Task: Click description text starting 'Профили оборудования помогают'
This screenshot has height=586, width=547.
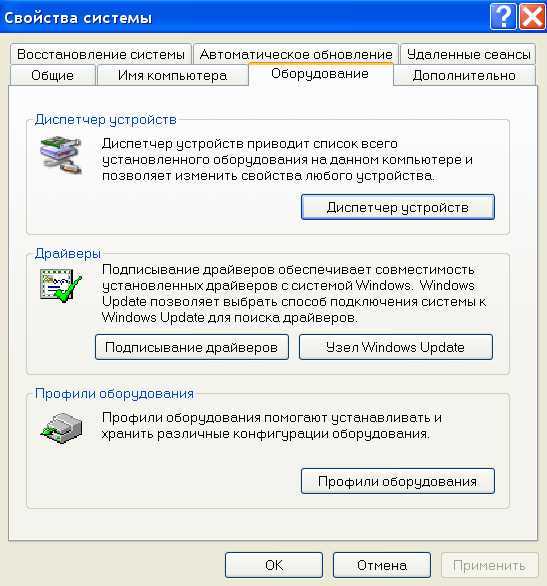Action: [272, 426]
